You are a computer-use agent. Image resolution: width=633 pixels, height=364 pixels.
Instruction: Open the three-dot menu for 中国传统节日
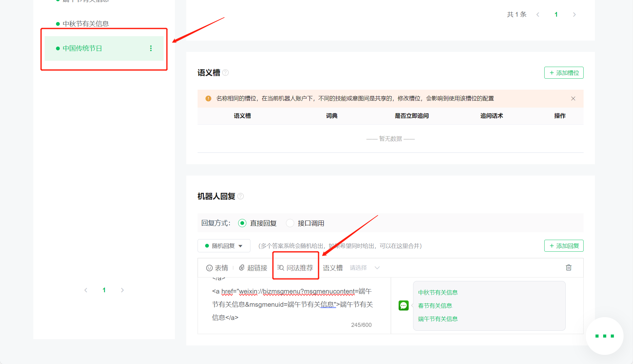(151, 48)
